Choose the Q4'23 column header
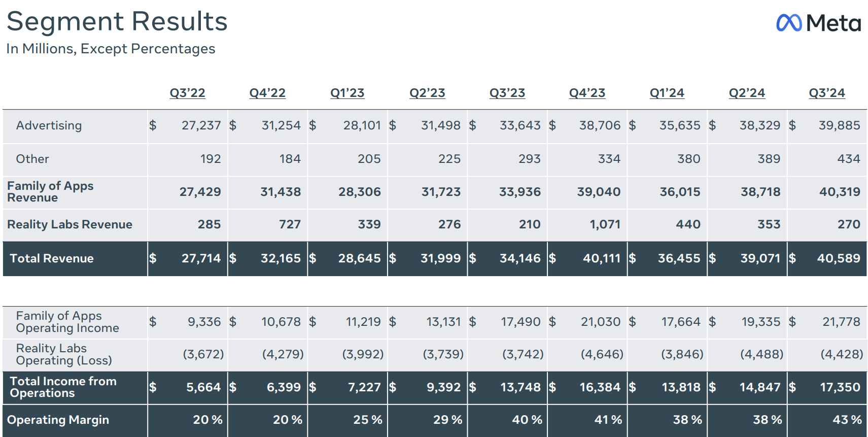The image size is (868, 437). pyautogui.click(x=587, y=93)
